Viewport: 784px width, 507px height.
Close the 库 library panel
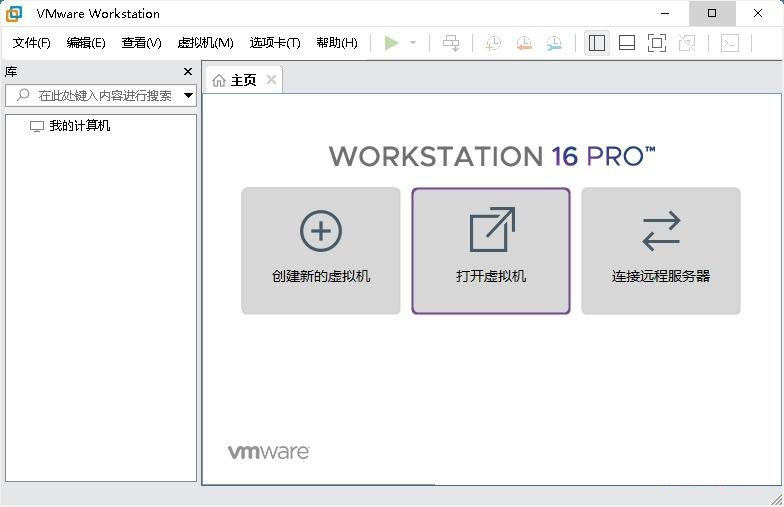click(188, 72)
